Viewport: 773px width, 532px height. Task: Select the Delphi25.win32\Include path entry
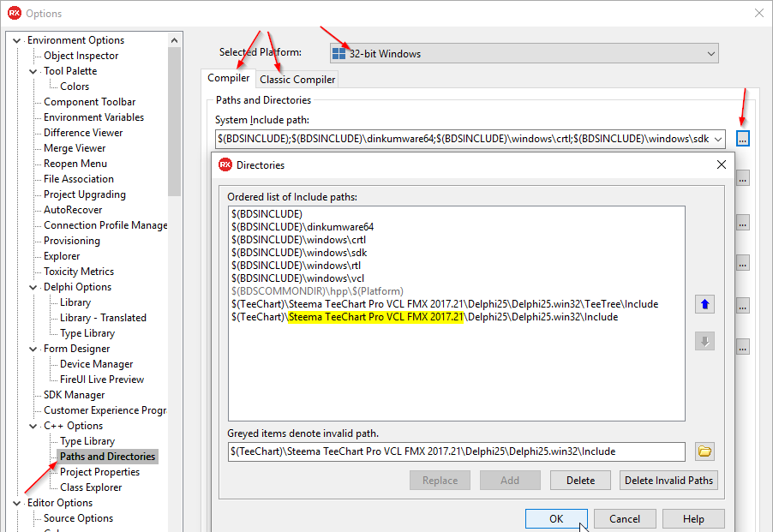click(x=424, y=317)
